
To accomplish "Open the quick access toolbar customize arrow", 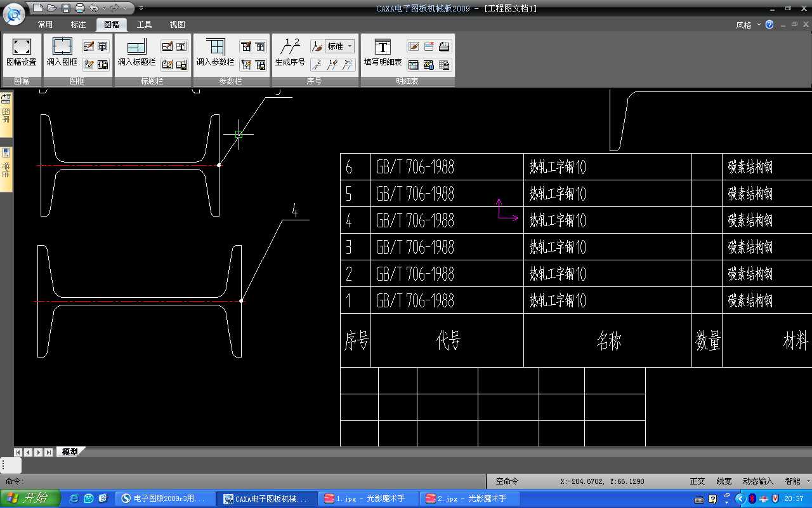I will click(141, 8).
